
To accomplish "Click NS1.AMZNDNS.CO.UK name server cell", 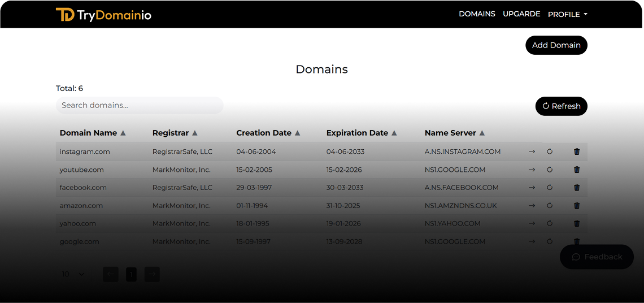I will (461, 206).
